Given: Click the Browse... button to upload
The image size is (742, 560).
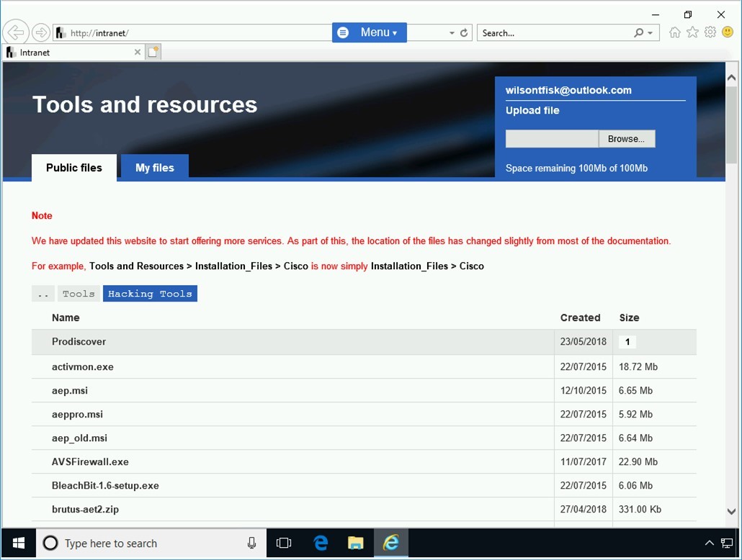Looking at the screenshot, I should click(626, 139).
